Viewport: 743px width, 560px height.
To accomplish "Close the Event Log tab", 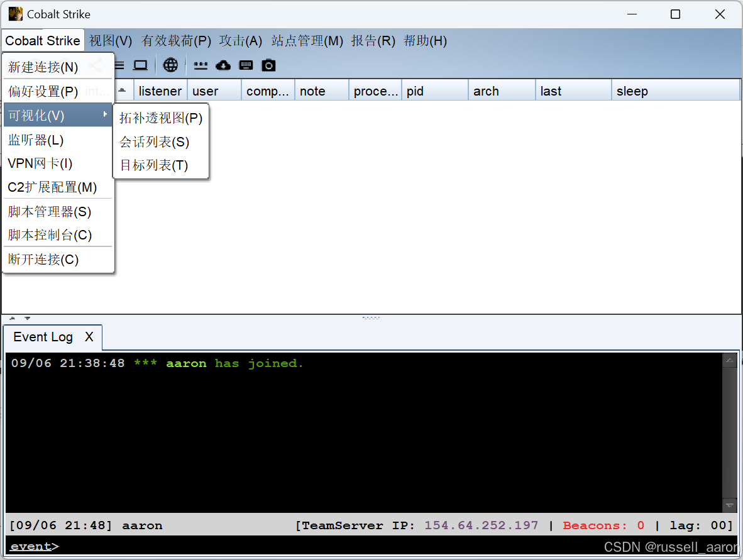I will point(89,337).
